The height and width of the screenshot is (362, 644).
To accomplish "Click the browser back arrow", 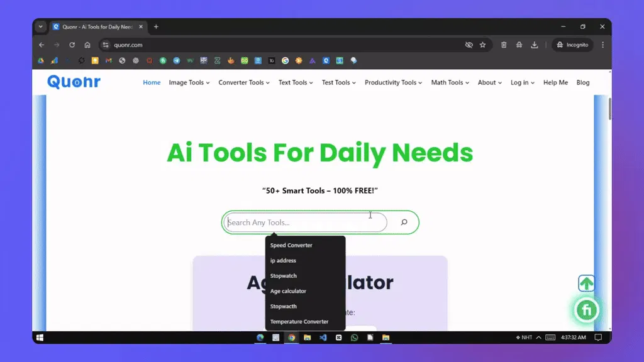I will (42, 45).
